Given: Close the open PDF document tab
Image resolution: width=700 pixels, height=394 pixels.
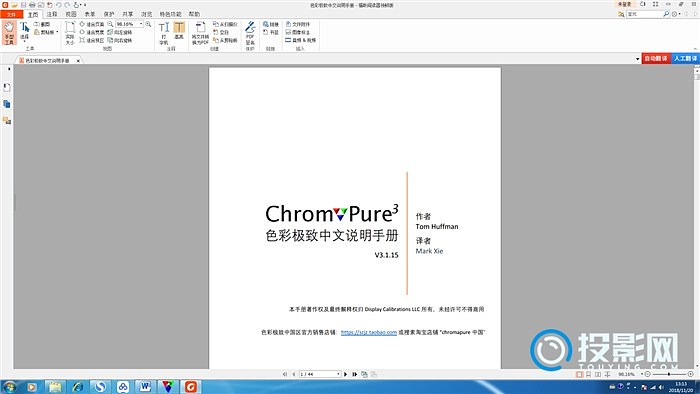Looking at the screenshot, I should tap(78, 61).
